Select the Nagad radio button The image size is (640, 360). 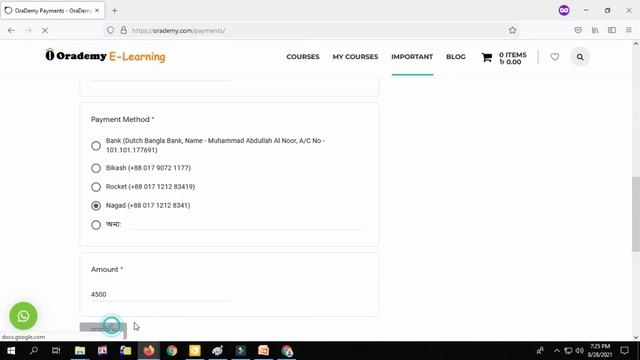[96, 206]
